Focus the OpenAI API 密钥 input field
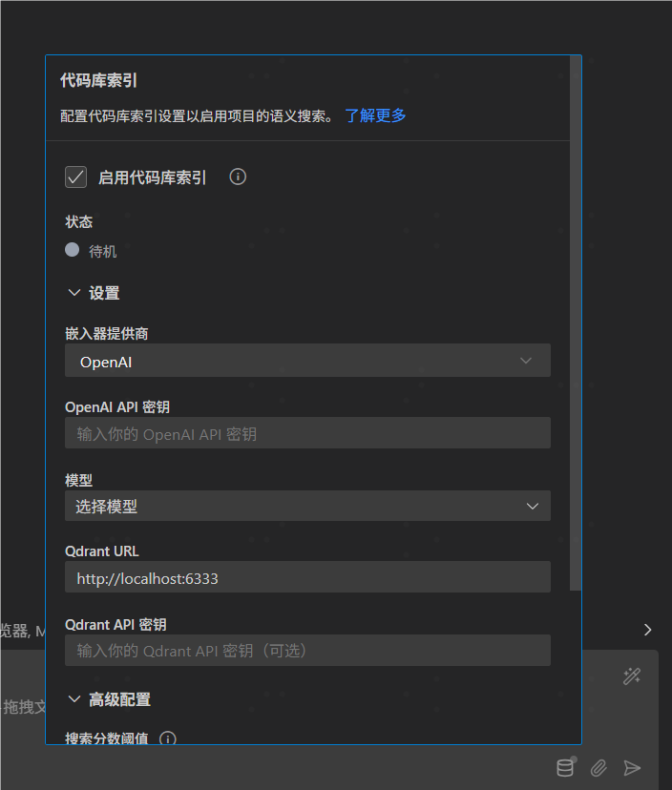 point(307,433)
